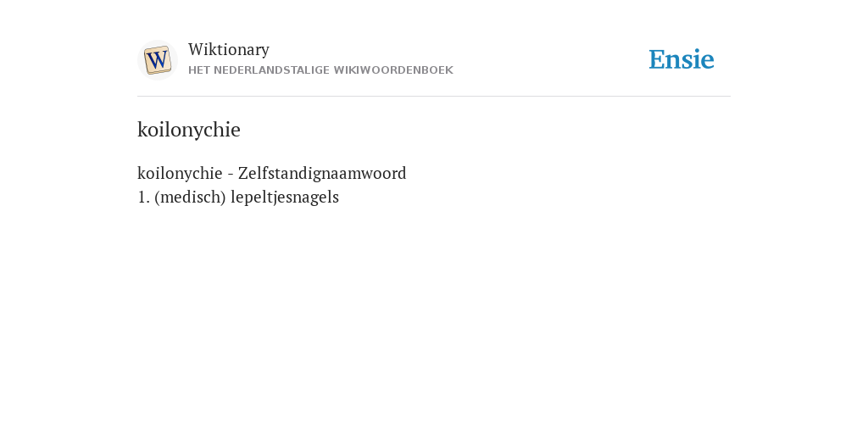
Task: Click koilonychie in the definition line
Action: click(x=180, y=173)
